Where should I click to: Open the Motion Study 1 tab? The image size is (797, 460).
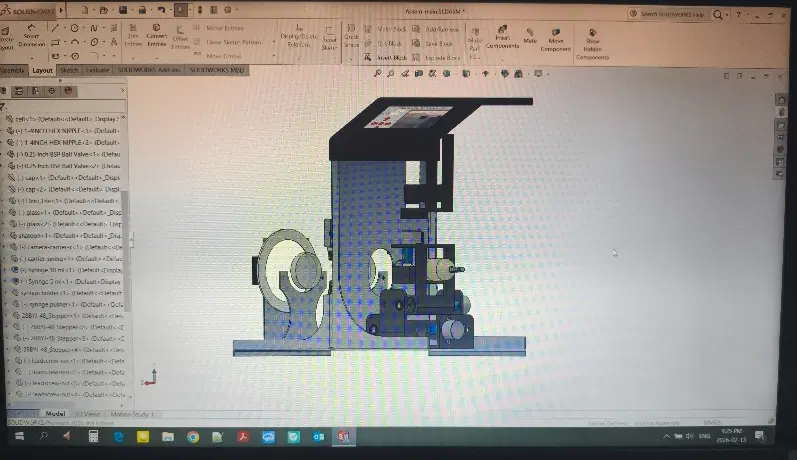point(132,414)
